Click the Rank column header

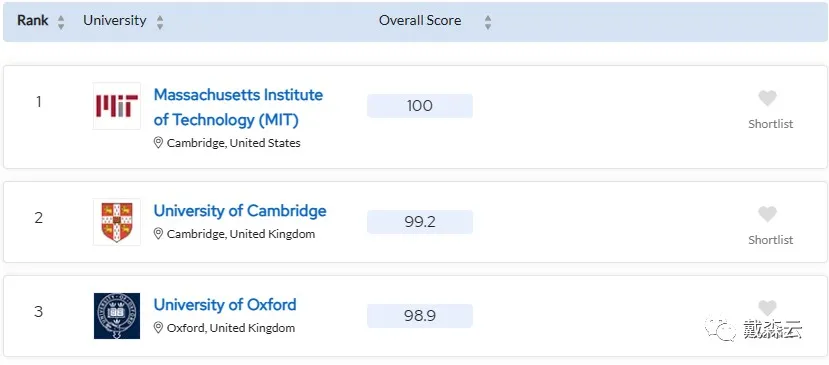(33, 21)
